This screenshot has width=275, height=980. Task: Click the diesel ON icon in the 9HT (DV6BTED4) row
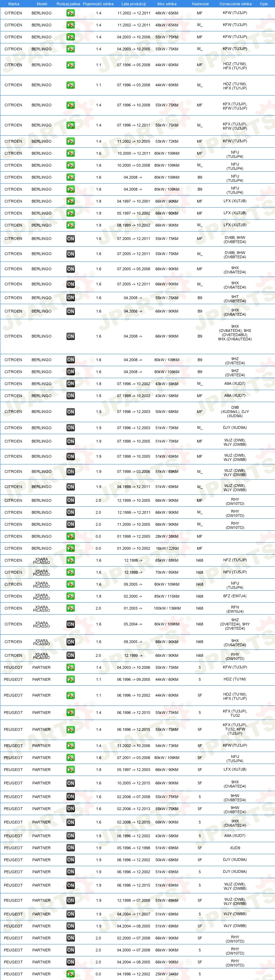coord(71,298)
